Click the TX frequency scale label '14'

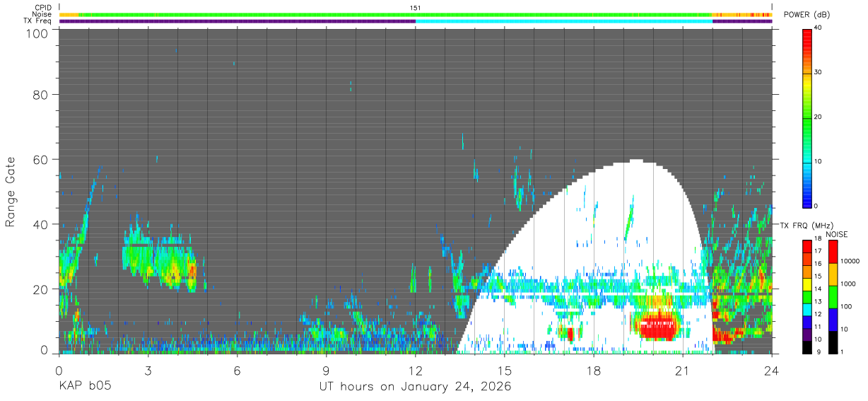pyautogui.click(x=818, y=289)
